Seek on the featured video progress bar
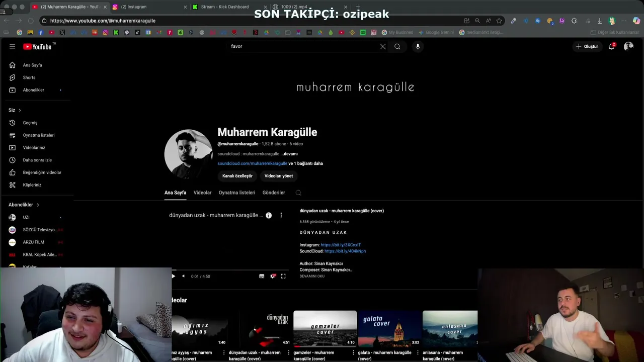Viewport: 644px width, 362px height. click(230, 270)
